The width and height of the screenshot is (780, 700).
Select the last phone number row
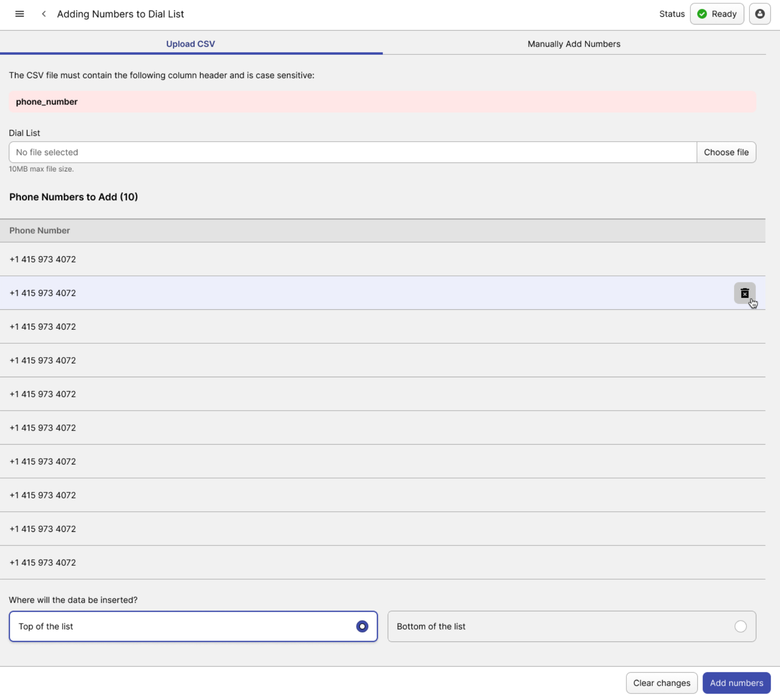[43, 563]
